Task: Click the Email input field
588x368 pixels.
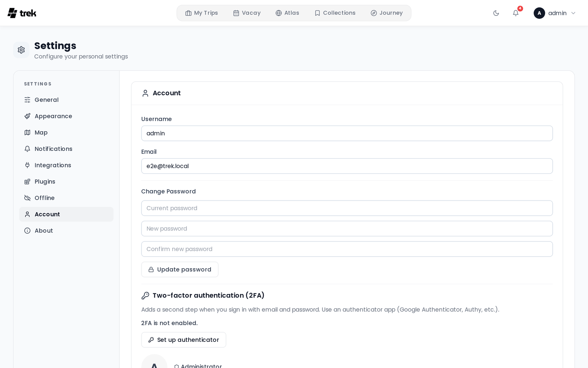Action: [x=347, y=166]
